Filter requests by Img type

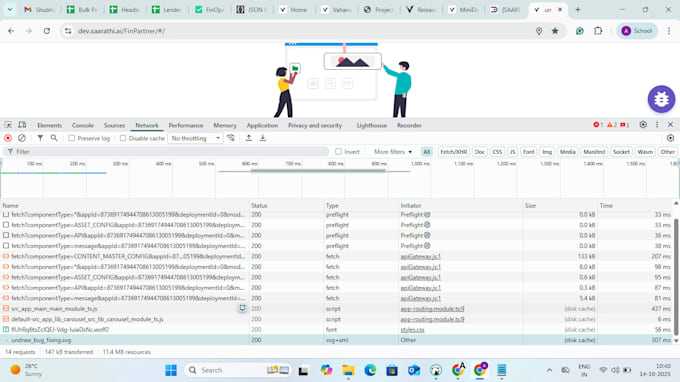tap(547, 152)
